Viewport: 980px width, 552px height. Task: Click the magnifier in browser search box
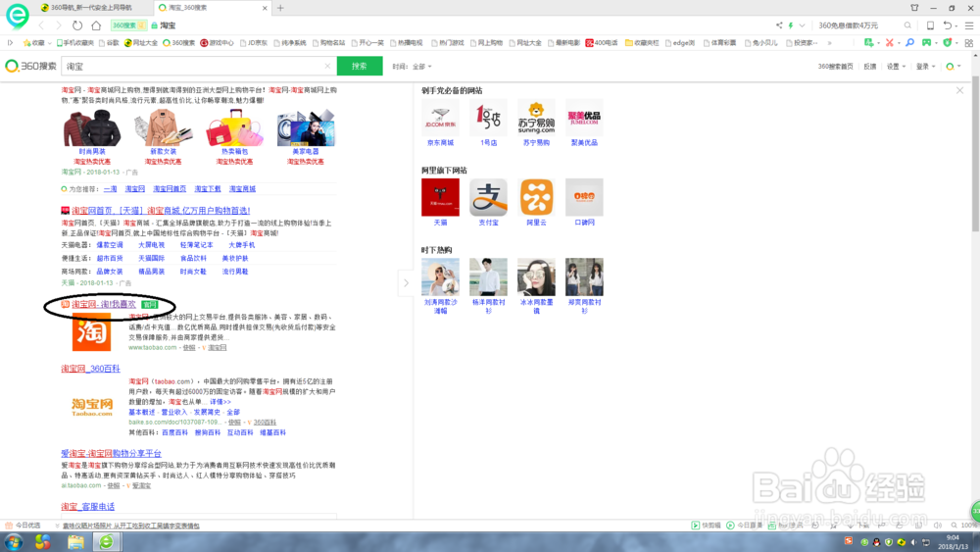907,25
